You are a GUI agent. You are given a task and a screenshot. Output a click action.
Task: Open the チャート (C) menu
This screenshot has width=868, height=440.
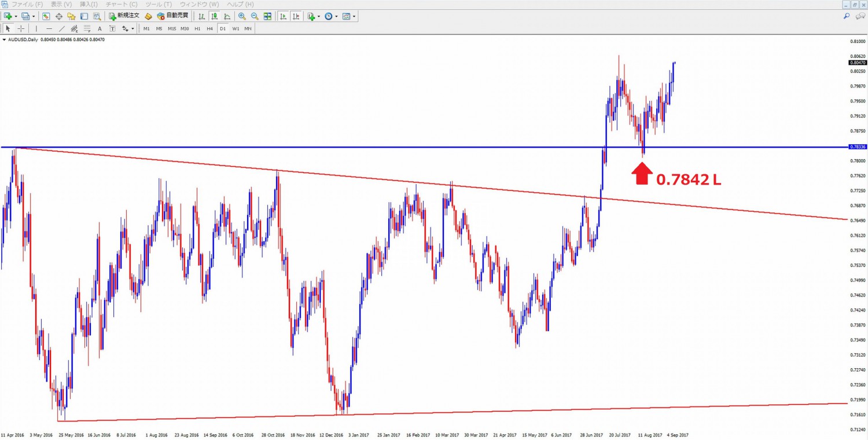point(122,5)
